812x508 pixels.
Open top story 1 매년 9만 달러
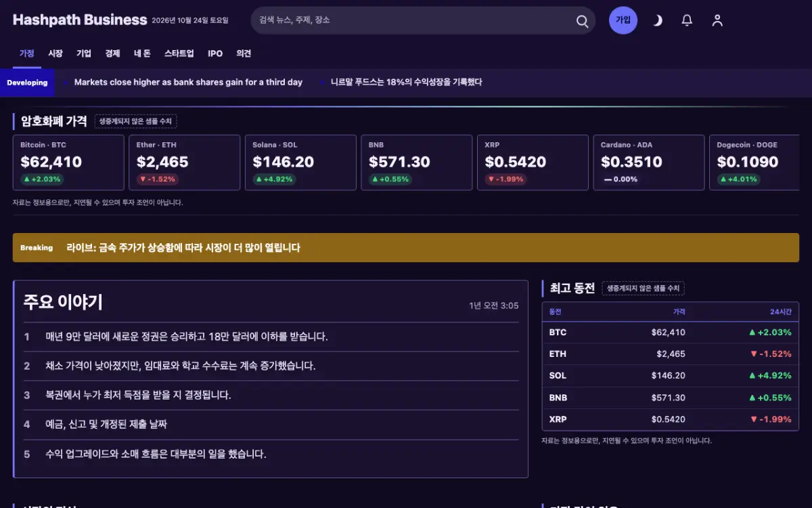tap(271, 337)
